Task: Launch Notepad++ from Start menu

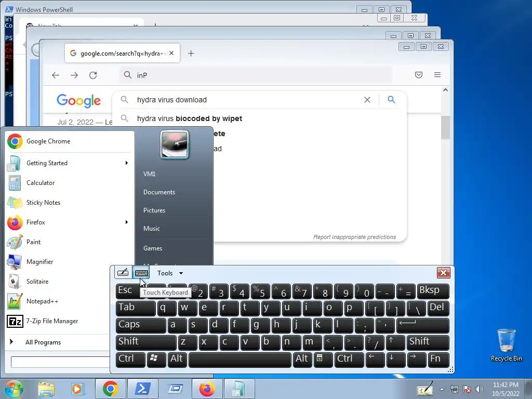Action: 58,301
